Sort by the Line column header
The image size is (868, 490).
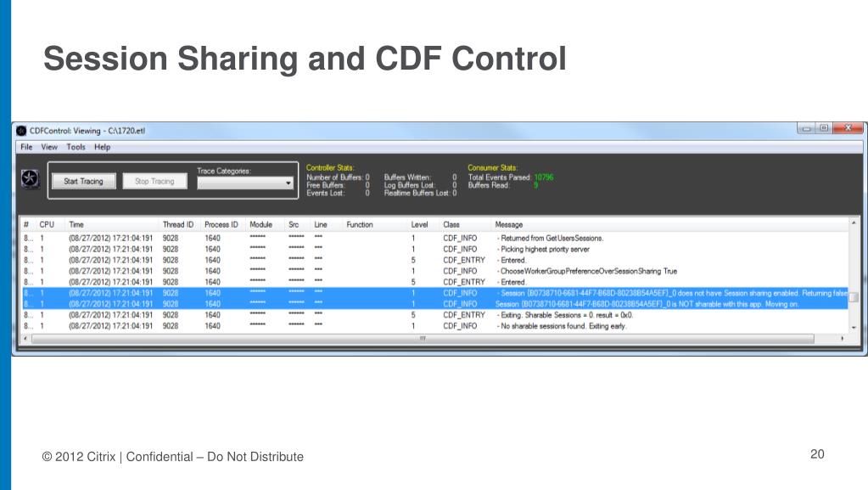(x=321, y=224)
